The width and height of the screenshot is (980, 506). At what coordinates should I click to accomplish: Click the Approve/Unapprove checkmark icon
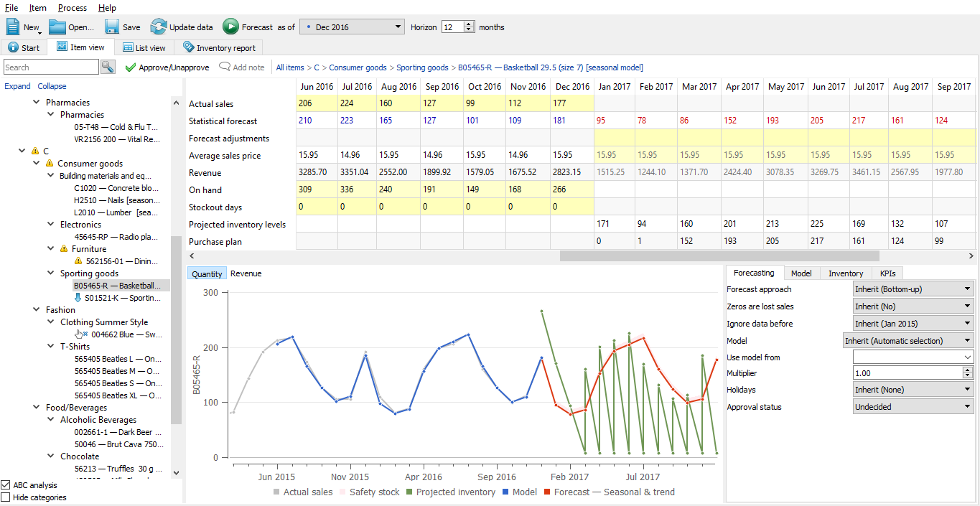[131, 67]
